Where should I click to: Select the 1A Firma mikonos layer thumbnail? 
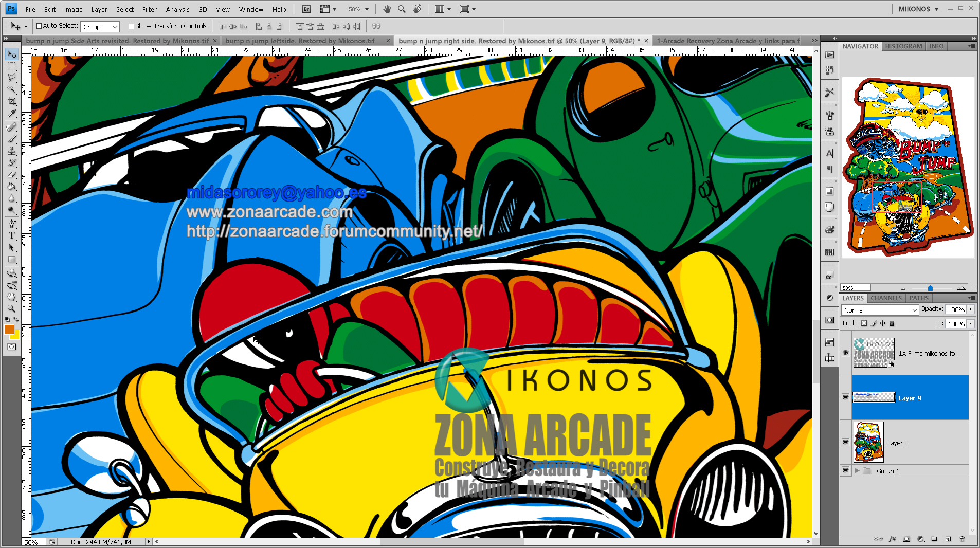pos(874,353)
